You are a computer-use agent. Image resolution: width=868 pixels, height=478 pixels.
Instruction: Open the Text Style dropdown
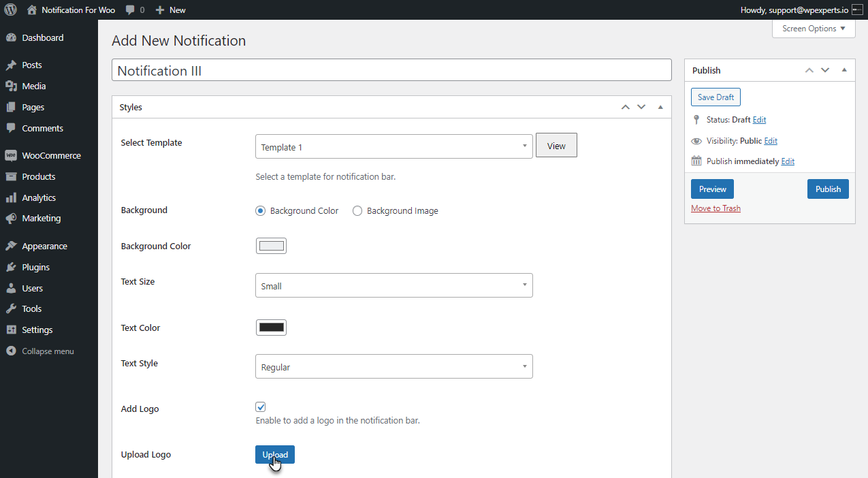394,367
